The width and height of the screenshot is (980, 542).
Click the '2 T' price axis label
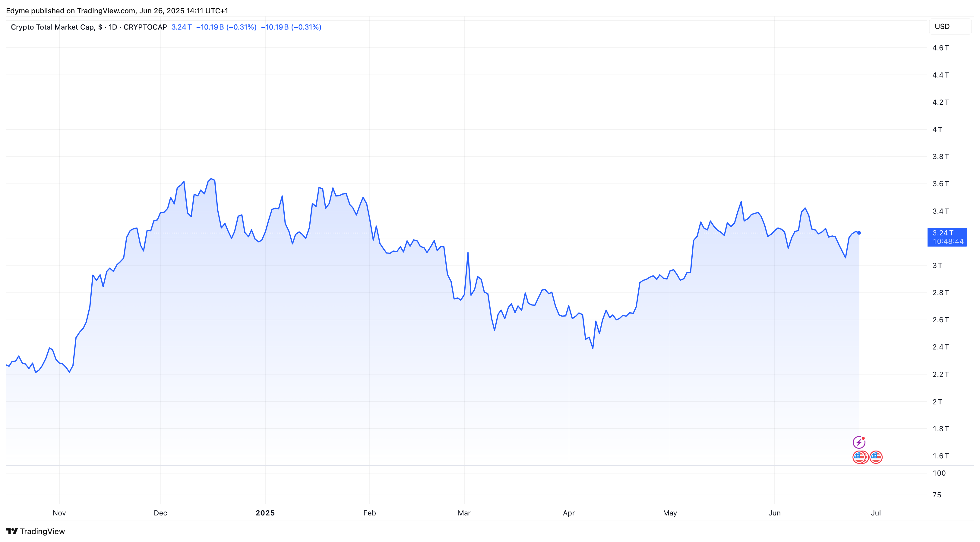(x=937, y=402)
